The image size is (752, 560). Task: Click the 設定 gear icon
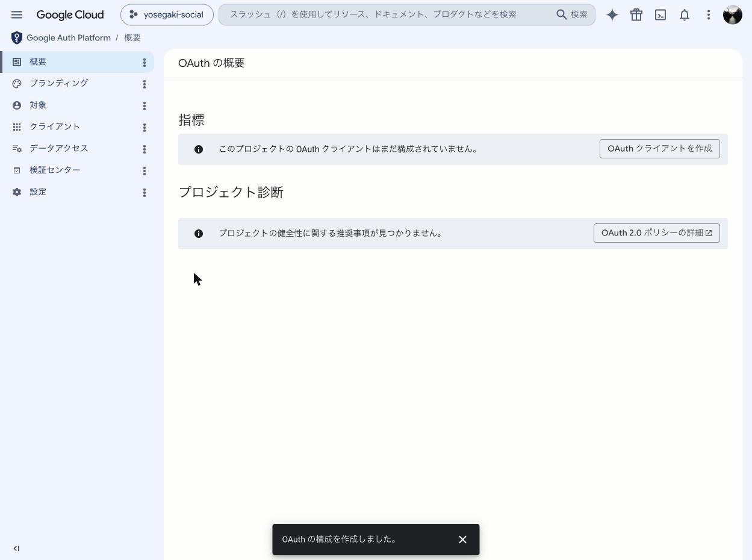[x=17, y=192]
